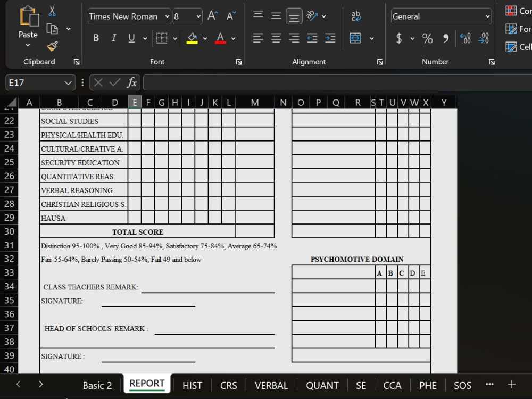The image size is (532, 399).
Task: Click inside the formula bar
Action: coord(338,82)
